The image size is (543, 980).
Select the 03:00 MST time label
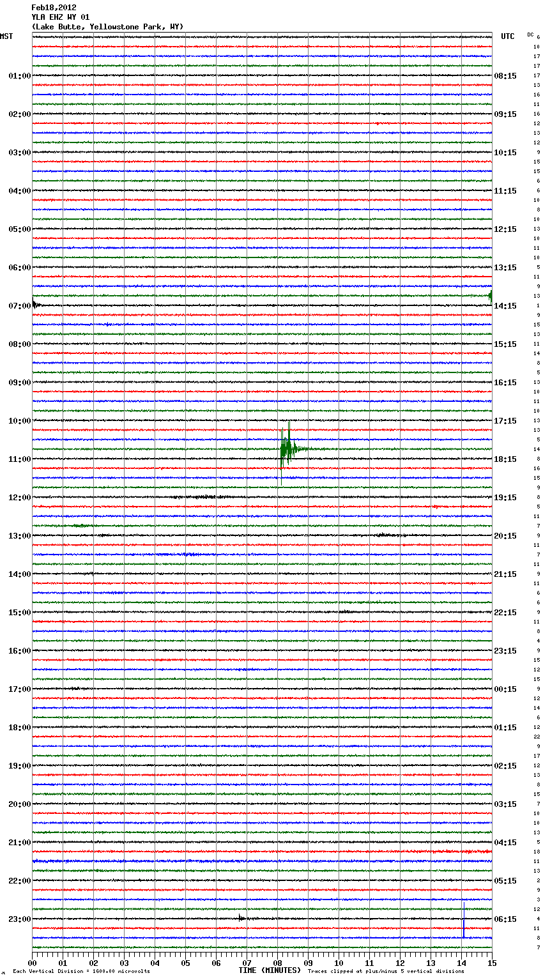pos(20,153)
